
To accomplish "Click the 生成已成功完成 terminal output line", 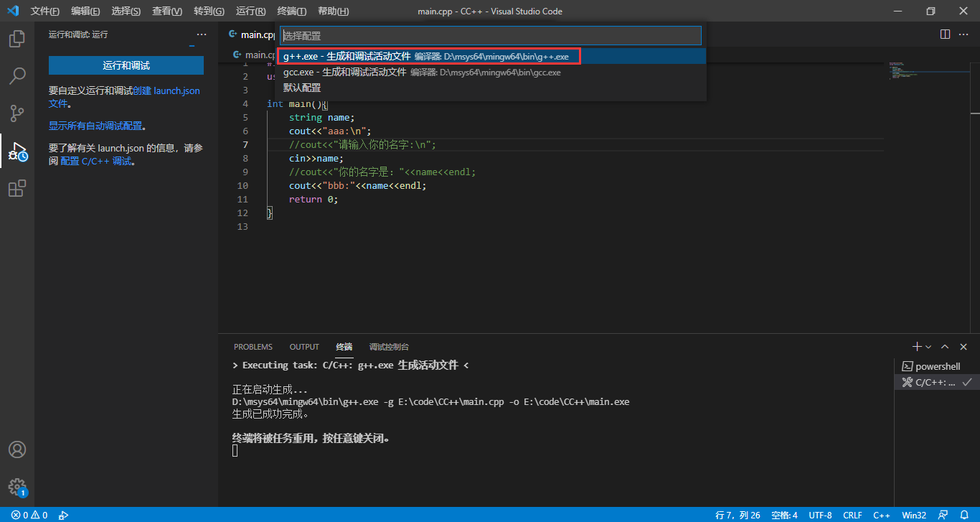I will pyautogui.click(x=270, y=414).
